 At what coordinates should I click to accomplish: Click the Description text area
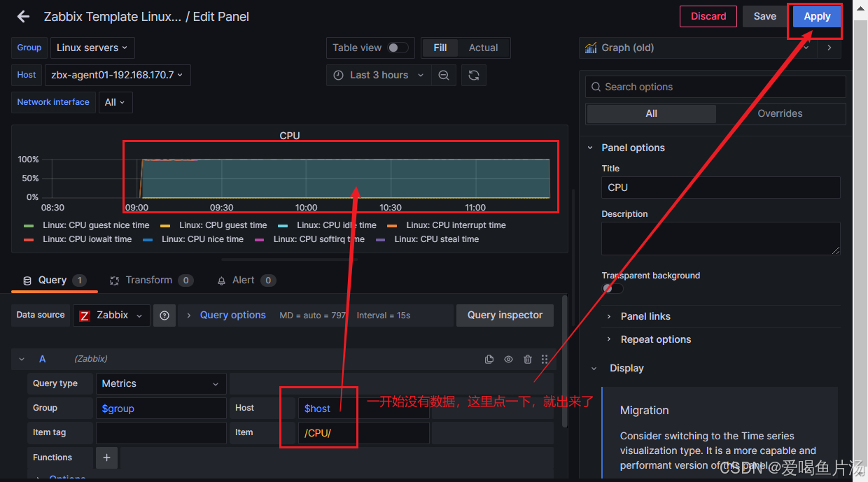(x=720, y=239)
